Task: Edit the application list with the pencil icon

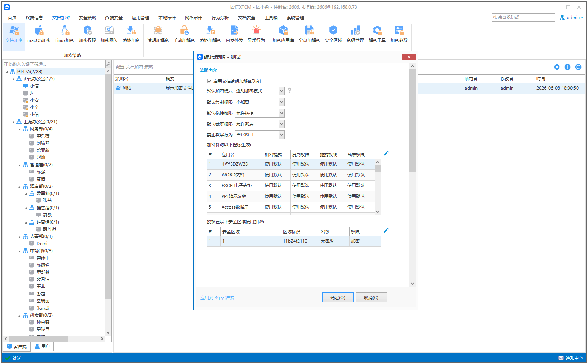Action: 386,153
